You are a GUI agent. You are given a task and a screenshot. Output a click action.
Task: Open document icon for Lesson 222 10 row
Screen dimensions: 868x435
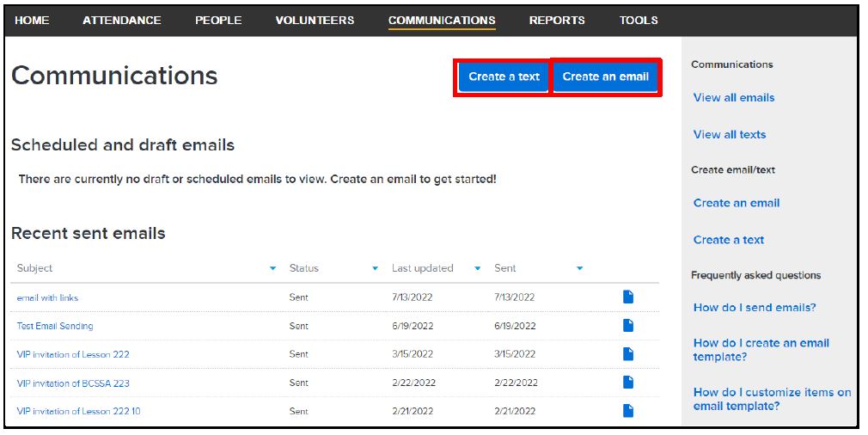[628, 411]
